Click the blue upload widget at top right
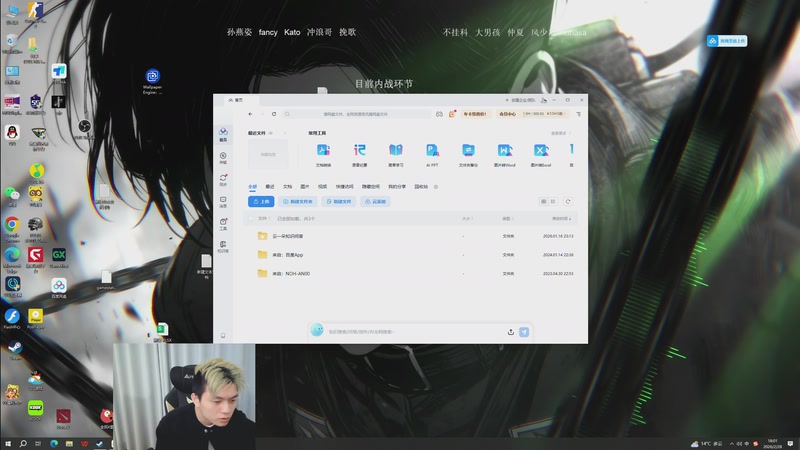The width and height of the screenshot is (800, 450). coord(727,41)
